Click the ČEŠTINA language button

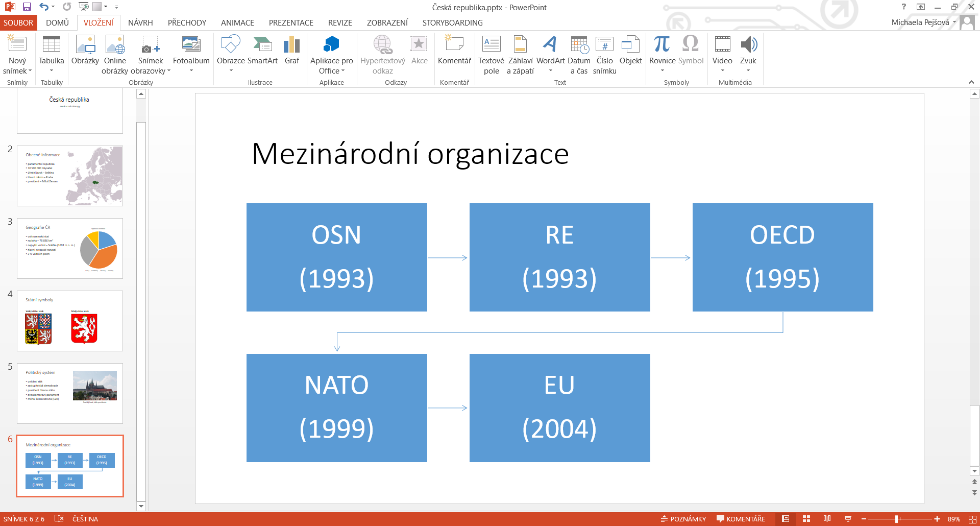tap(85, 519)
